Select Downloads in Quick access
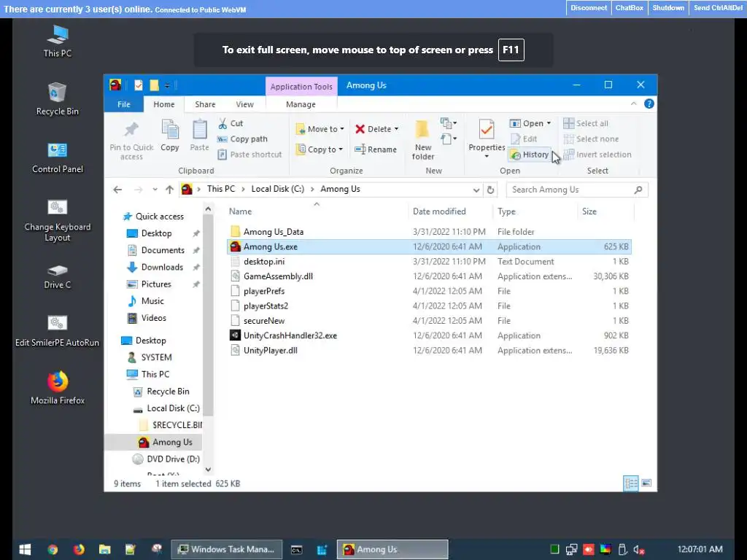Viewport: 747px width, 560px height. pos(162,267)
